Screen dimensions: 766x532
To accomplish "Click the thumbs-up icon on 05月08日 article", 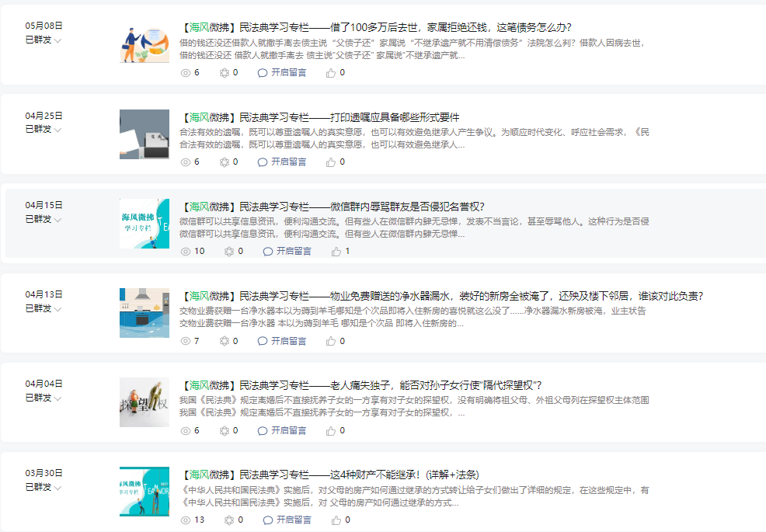I will click(x=331, y=73).
